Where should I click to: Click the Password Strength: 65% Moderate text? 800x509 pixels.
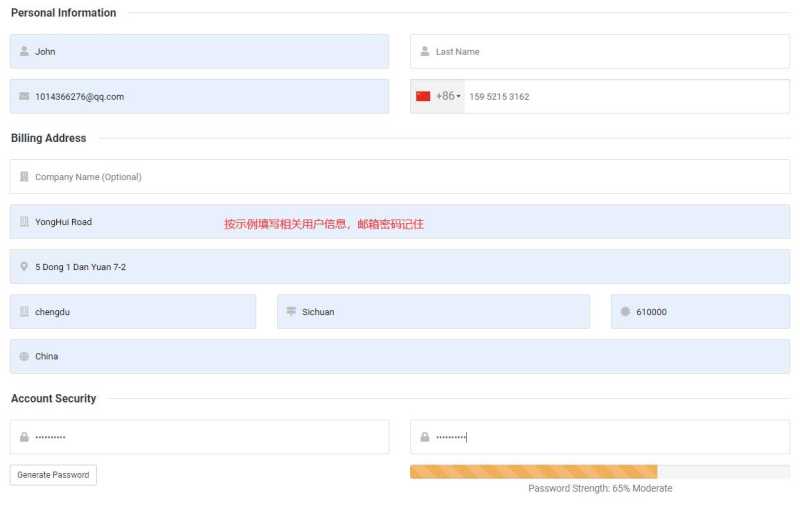600,488
